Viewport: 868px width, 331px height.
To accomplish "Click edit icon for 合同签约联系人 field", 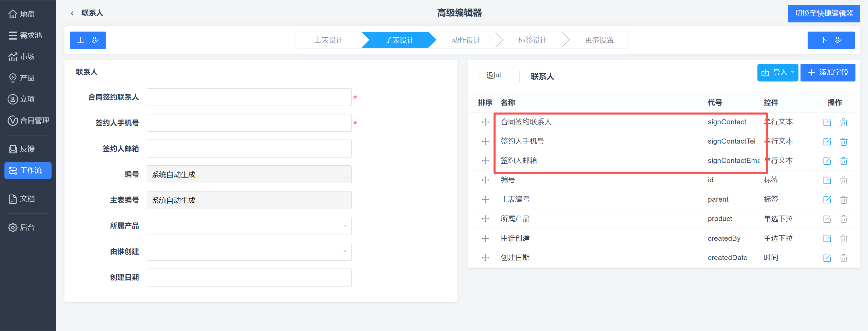I will [x=827, y=122].
